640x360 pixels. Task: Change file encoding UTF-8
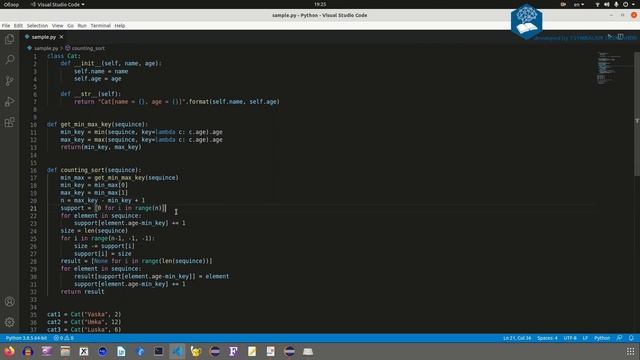pyautogui.click(x=570, y=338)
